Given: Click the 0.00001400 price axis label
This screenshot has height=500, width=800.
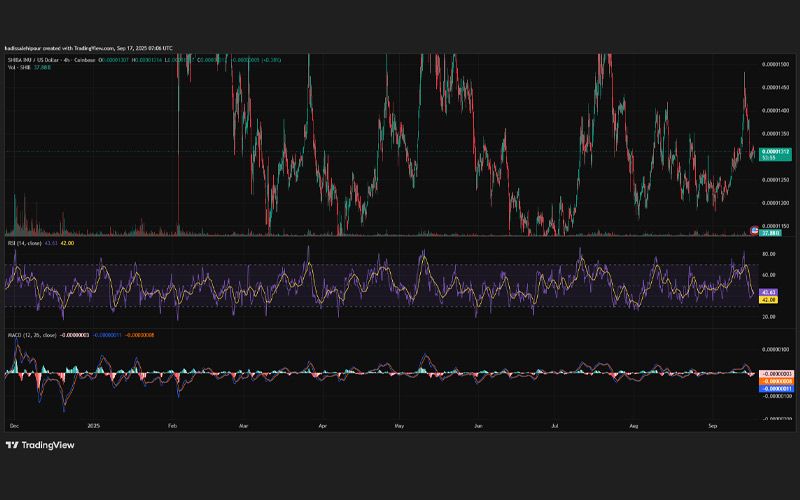Looking at the screenshot, I should pos(776,111).
